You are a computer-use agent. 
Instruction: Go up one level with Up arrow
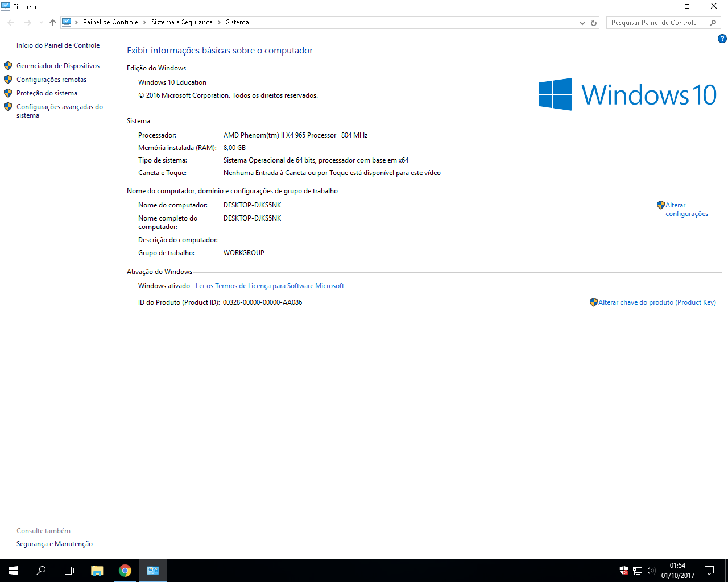(53, 23)
